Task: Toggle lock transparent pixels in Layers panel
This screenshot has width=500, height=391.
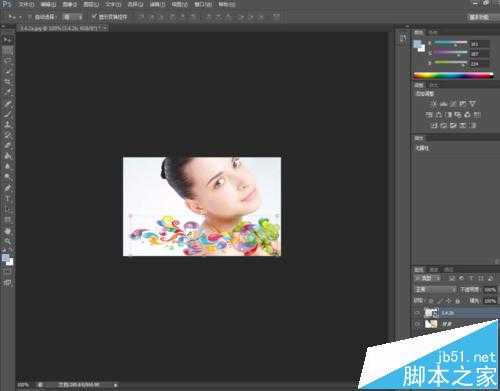Action: click(431, 301)
